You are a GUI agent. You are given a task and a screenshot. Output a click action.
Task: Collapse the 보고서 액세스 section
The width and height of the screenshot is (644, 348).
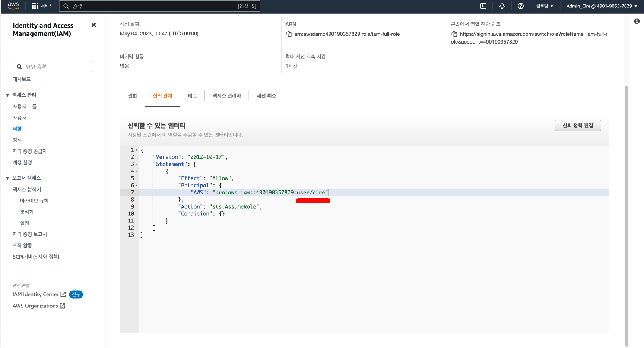[x=7, y=178]
